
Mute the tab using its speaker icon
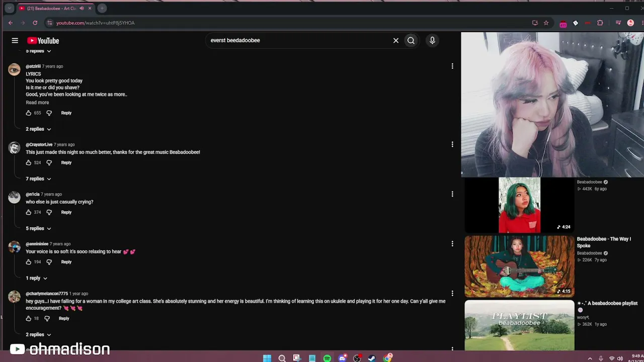82,8
